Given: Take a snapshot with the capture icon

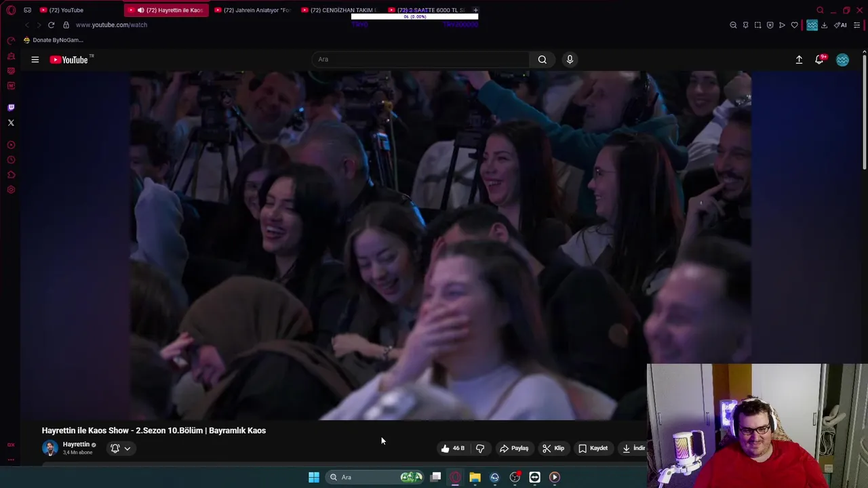Looking at the screenshot, I should (757, 25).
